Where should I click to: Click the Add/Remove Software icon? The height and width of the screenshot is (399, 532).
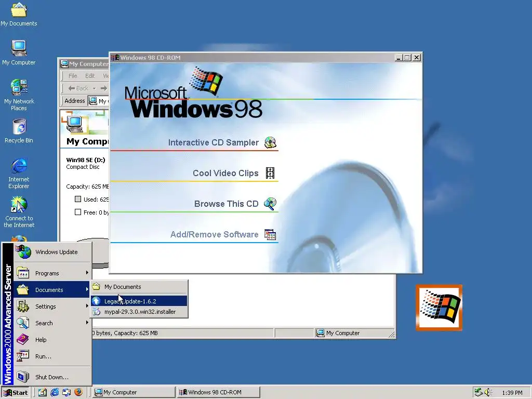270,234
